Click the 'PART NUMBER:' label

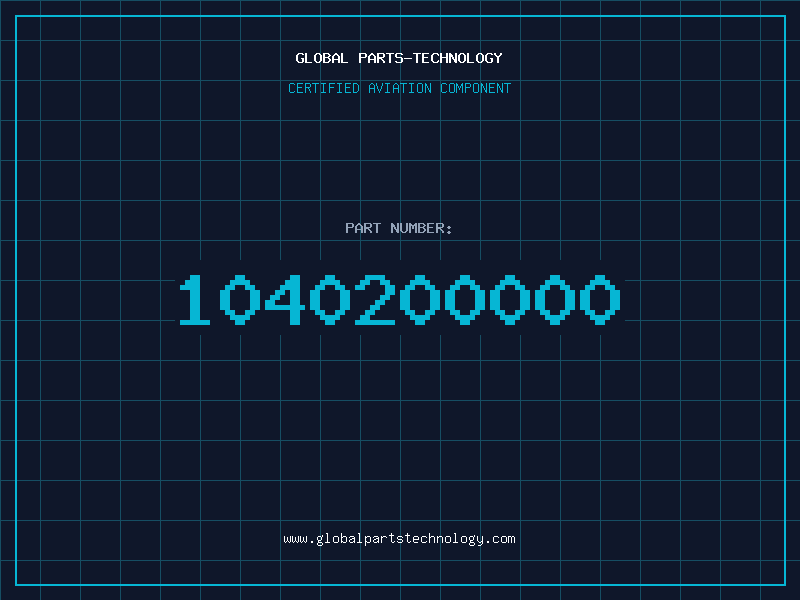(x=399, y=228)
